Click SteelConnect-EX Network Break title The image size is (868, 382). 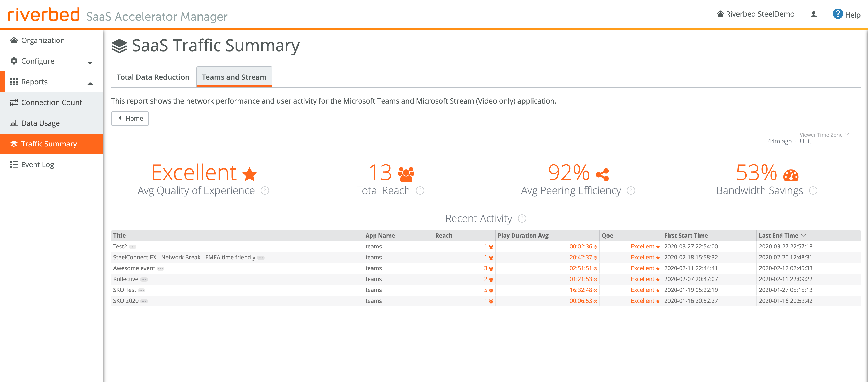coord(184,258)
